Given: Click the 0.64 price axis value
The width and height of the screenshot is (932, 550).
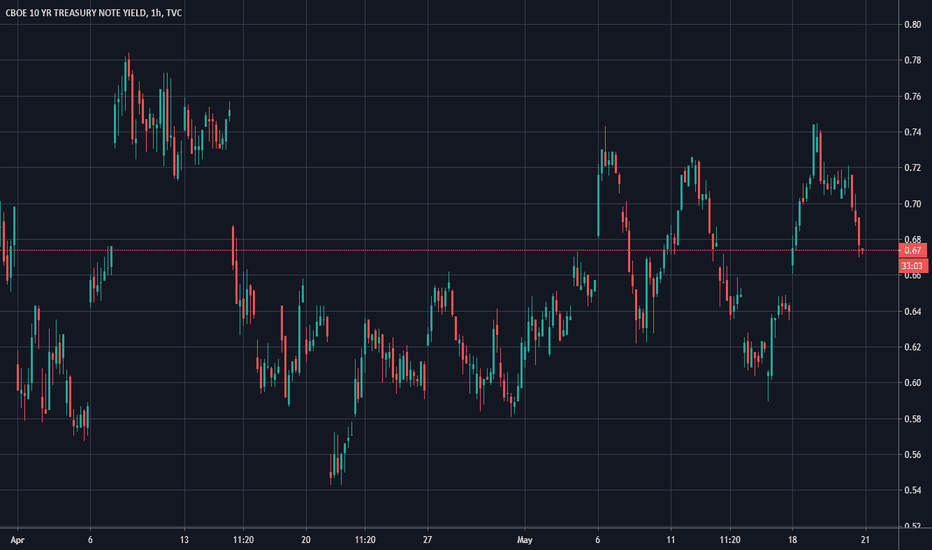Looking at the screenshot, I should (912, 312).
